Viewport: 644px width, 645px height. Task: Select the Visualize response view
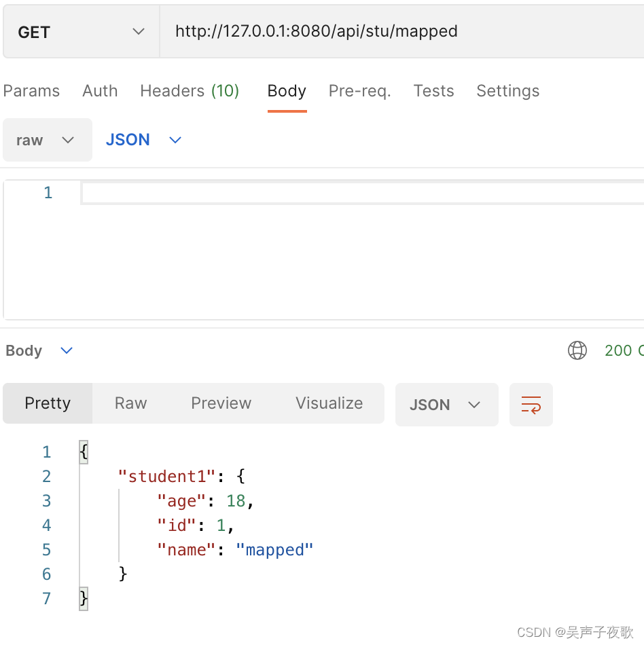(329, 403)
